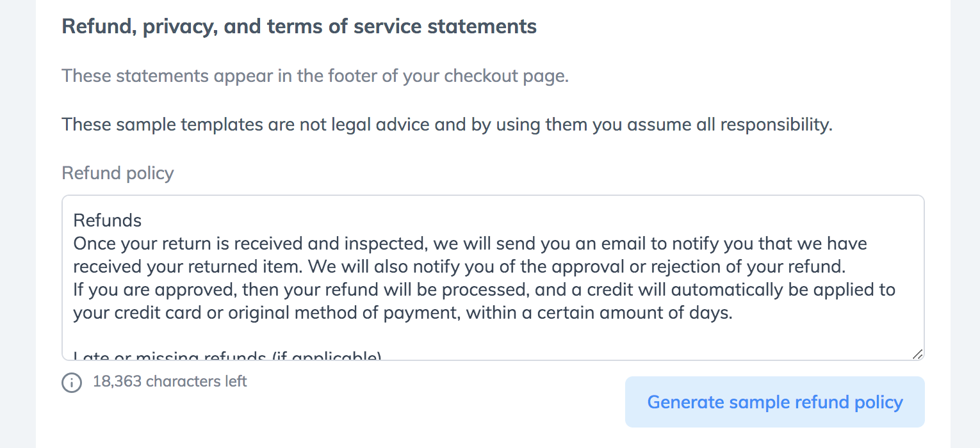
Task: Click the 'not legal advice' disclaimer sentence
Action: pos(447,124)
